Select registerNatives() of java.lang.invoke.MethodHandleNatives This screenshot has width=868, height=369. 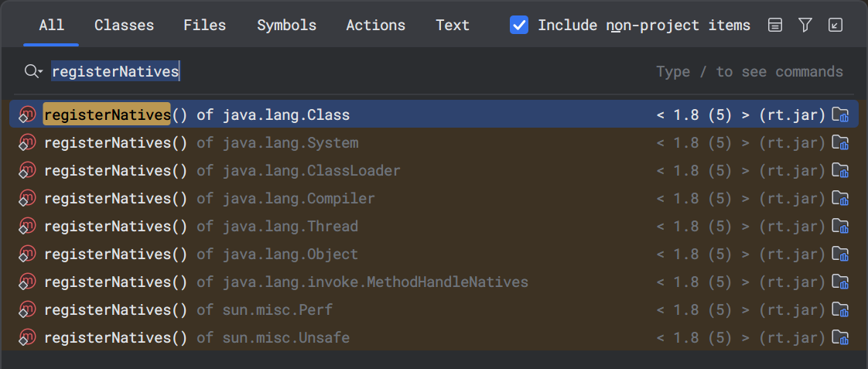(x=434, y=282)
